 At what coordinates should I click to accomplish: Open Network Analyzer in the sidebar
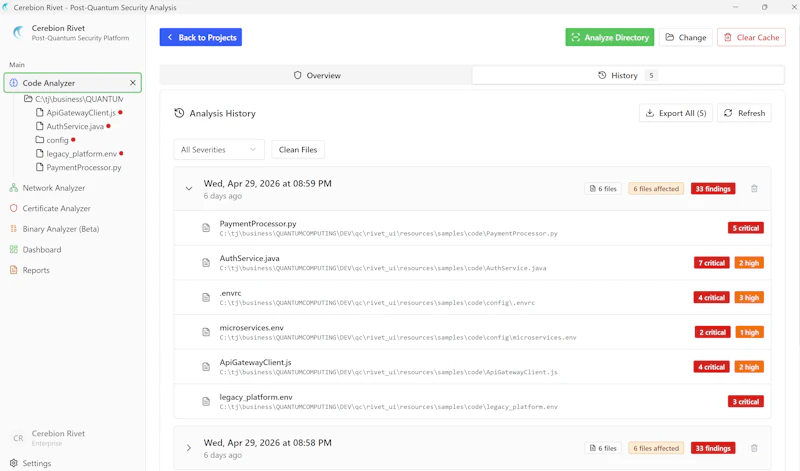coord(54,188)
